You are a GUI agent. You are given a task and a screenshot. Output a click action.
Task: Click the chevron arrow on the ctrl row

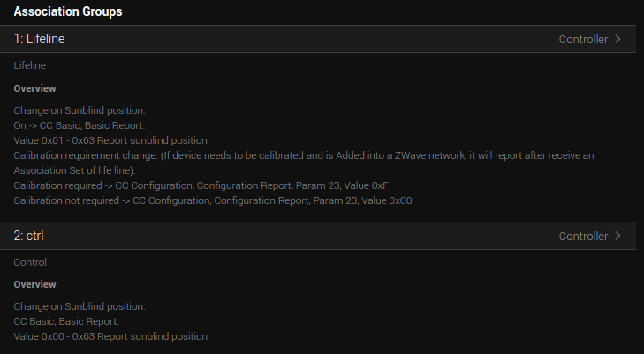point(617,236)
